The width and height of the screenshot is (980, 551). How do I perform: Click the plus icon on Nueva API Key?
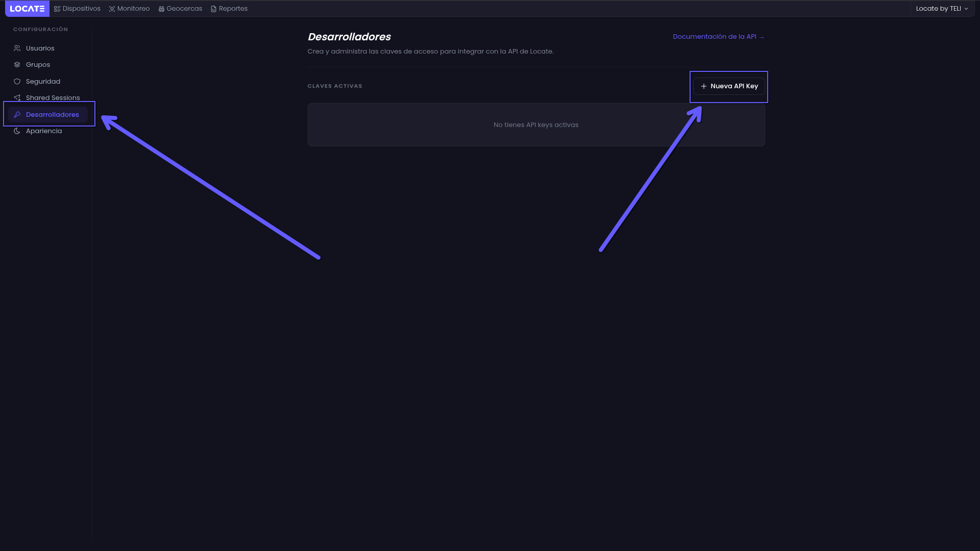[704, 86]
